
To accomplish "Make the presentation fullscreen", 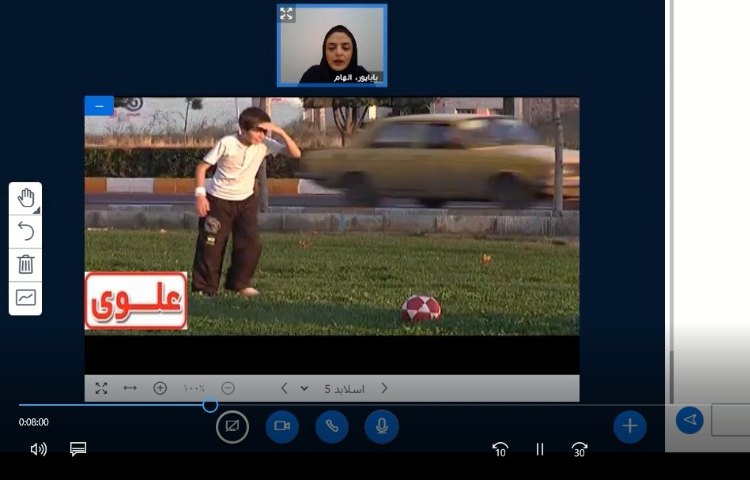I will 101,388.
